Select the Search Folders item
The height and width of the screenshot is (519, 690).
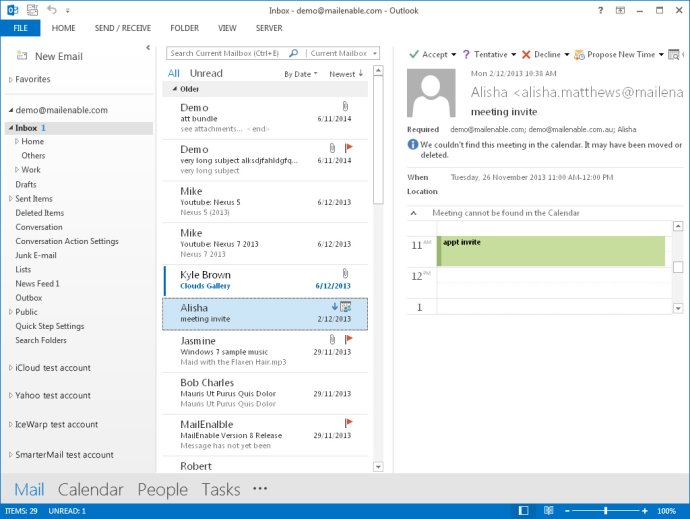click(x=41, y=340)
